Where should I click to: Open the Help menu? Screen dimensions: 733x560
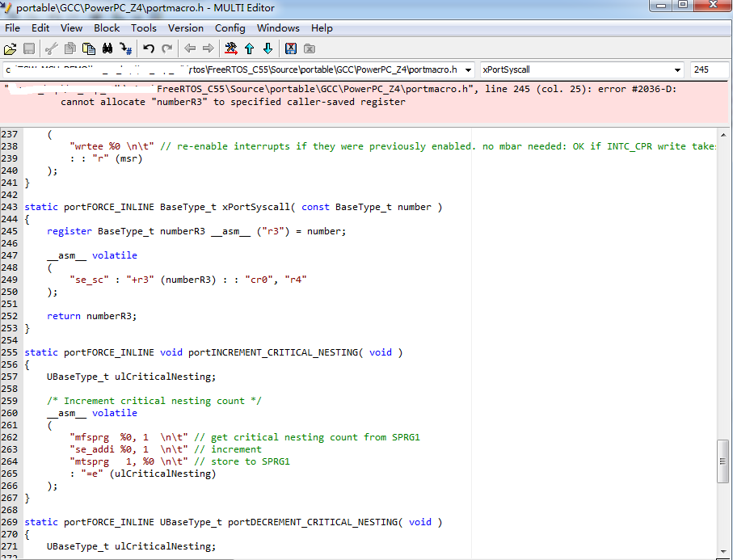[x=322, y=28]
